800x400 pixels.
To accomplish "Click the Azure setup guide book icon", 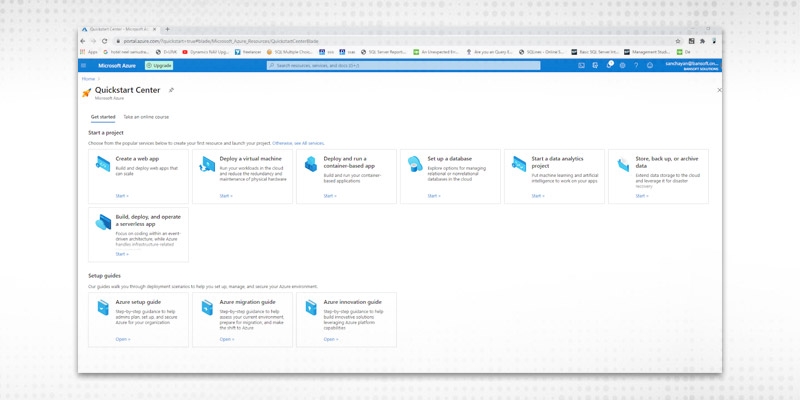I will tap(103, 307).
